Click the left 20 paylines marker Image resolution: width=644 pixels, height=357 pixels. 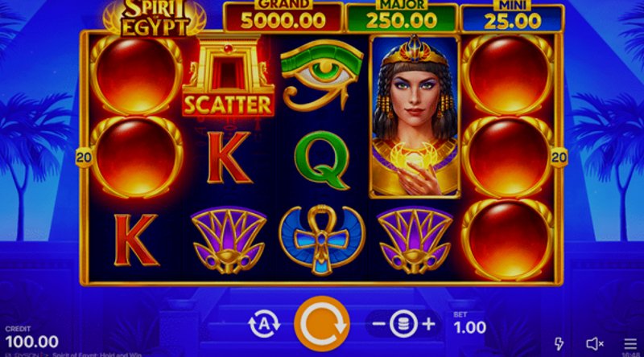tap(84, 158)
